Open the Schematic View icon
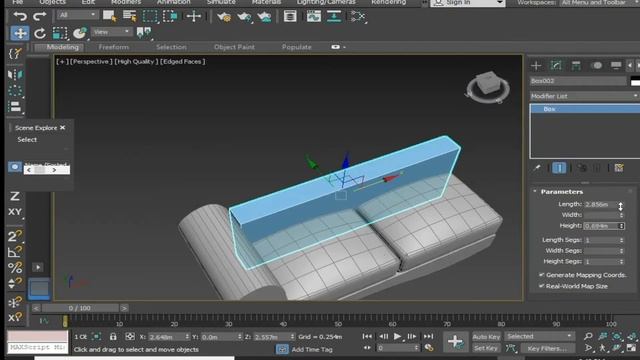Image resolution: width=640 pixels, height=360 pixels. 358,16
